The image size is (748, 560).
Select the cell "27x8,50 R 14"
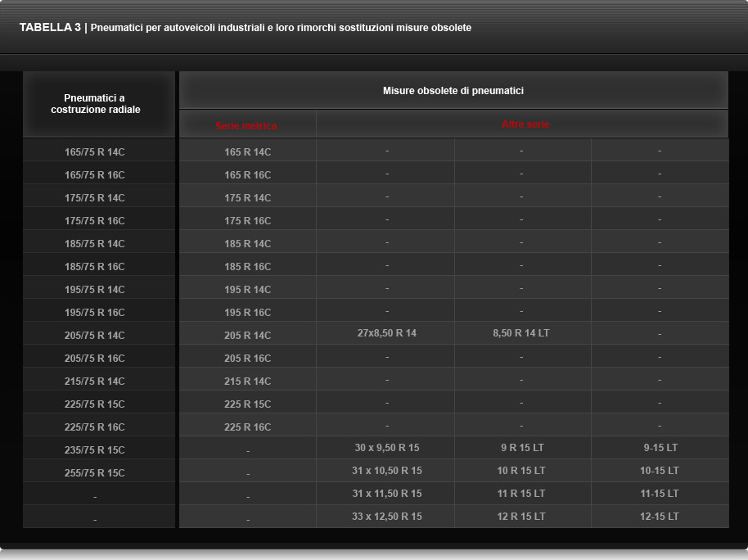[x=387, y=332]
